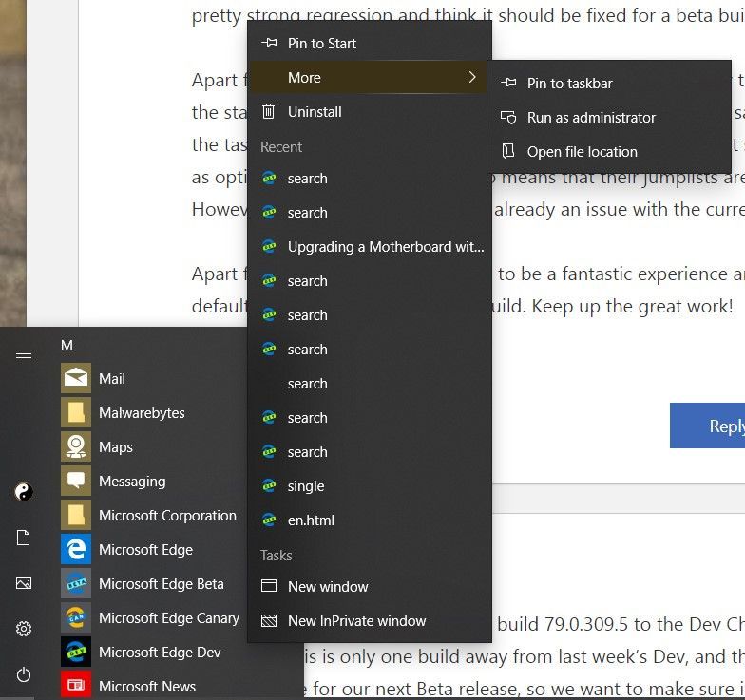Expand the Microsoft Corporation folder
The image size is (745, 700).
(x=152, y=515)
